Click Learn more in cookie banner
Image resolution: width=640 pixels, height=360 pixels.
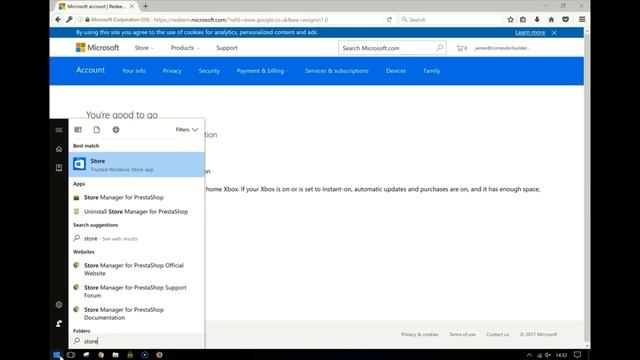coord(530,33)
